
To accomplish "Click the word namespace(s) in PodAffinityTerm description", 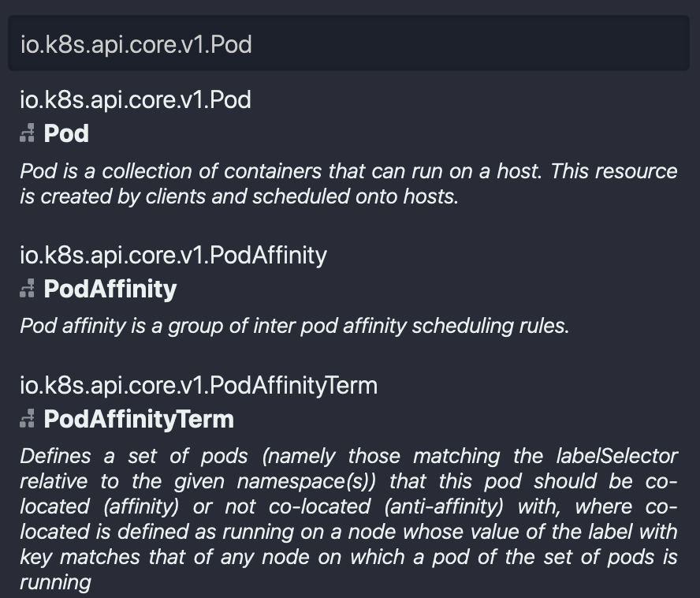I will point(307,482).
